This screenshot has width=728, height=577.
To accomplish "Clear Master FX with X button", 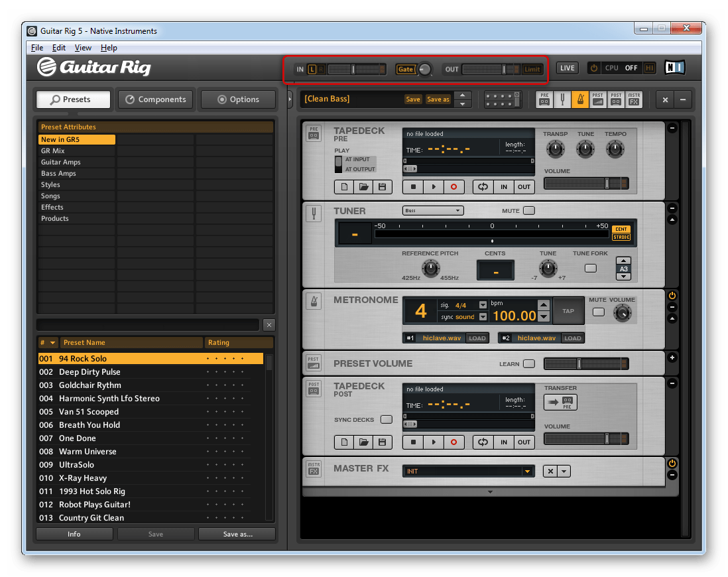I will (x=550, y=472).
